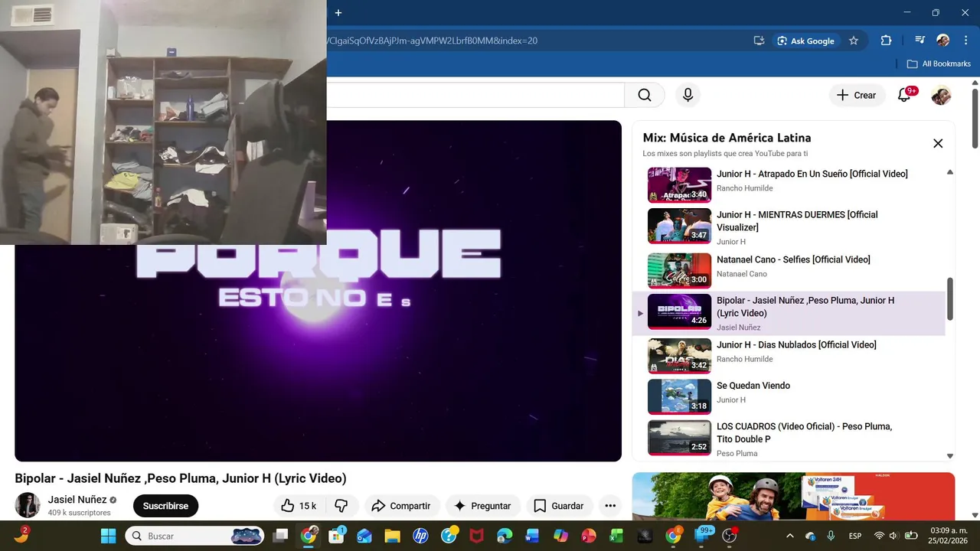Screen dimensions: 980x551
Task: Click the Chrome address bar URL
Action: pyautogui.click(x=433, y=41)
